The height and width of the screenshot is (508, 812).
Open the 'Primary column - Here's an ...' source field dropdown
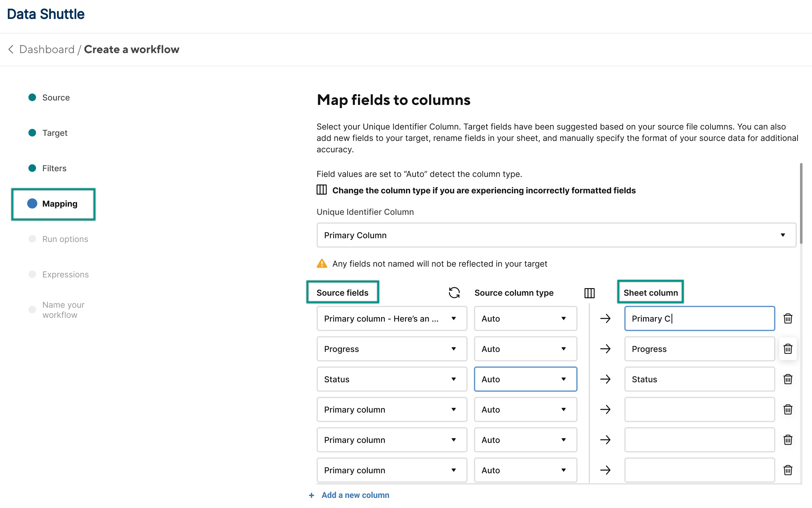tap(391, 318)
